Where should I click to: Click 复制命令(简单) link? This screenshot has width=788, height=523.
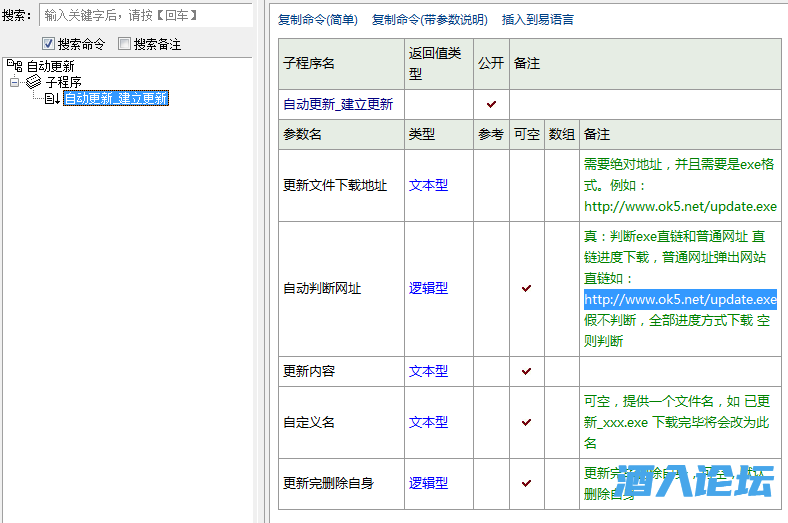[x=317, y=20]
